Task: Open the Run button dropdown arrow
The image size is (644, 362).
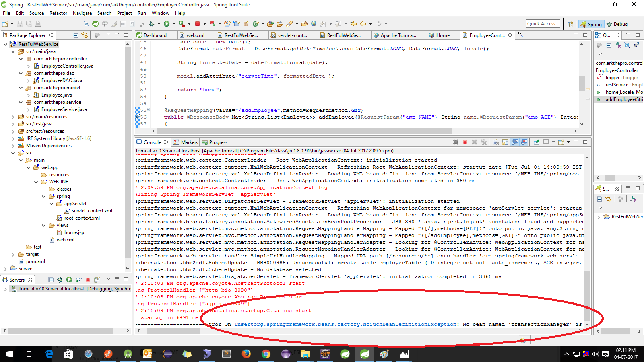Action: [173, 24]
